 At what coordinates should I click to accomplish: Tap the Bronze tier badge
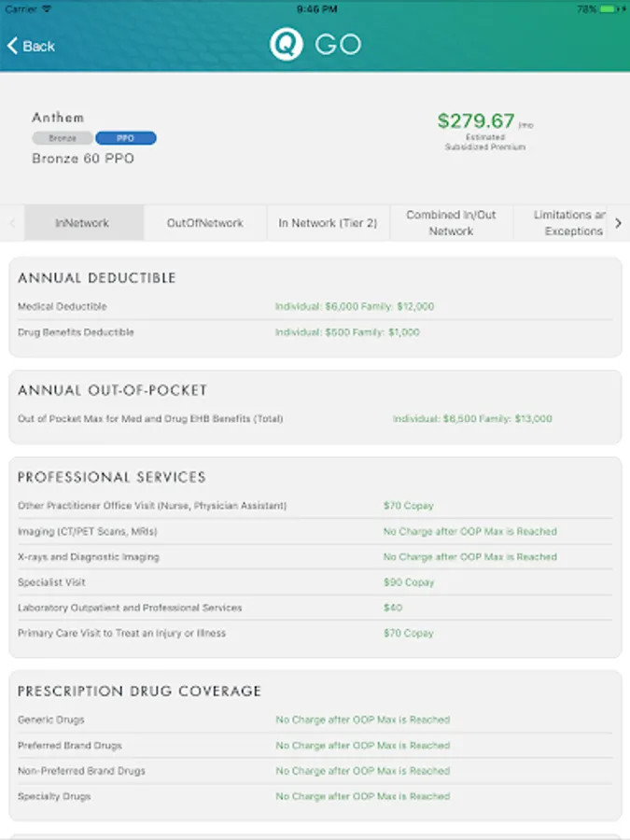click(x=63, y=138)
